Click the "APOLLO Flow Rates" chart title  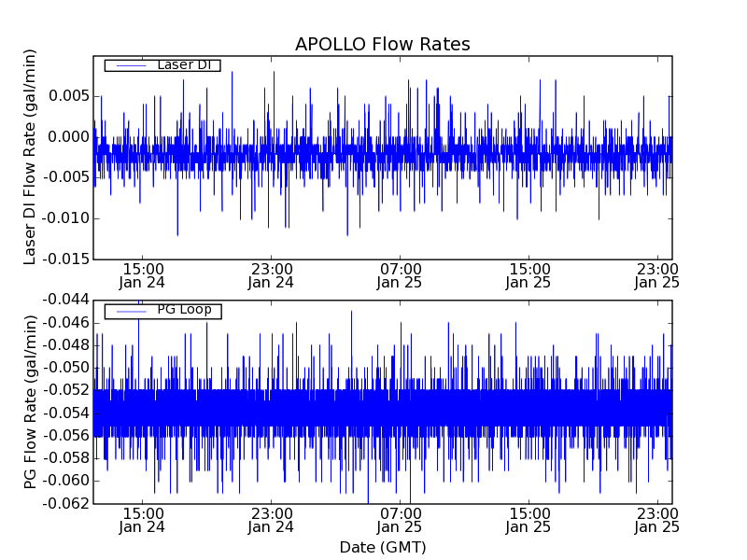click(x=383, y=44)
